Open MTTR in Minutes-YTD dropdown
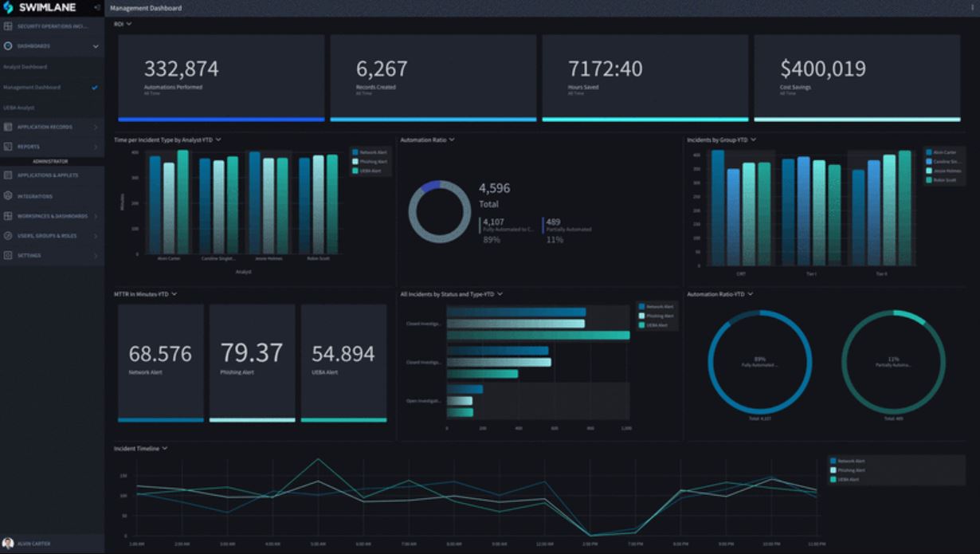This screenshot has width=980, height=554. pyautogui.click(x=174, y=294)
